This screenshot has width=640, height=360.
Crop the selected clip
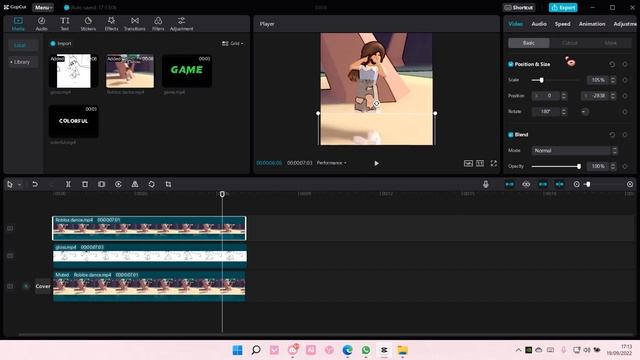(168, 184)
